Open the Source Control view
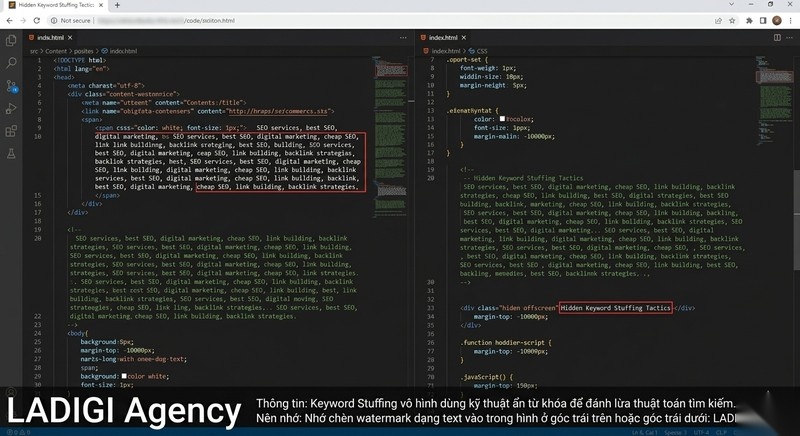 click(11, 86)
